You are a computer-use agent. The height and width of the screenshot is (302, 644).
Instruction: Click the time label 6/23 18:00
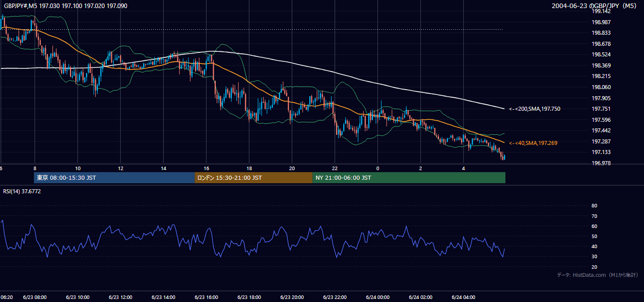[x=249, y=297]
